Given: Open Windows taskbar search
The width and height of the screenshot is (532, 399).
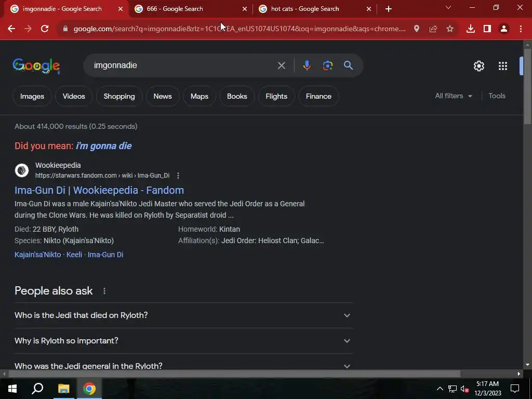Looking at the screenshot, I should 37,389.
